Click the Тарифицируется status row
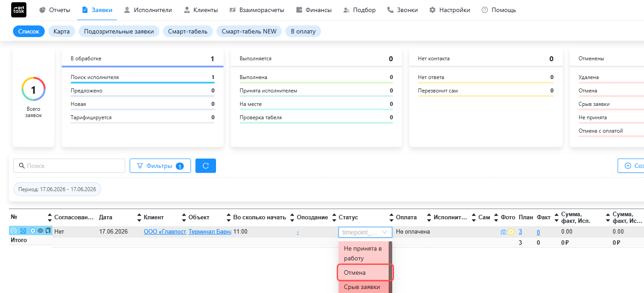Screen dimensions: 644x293 tap(143, 118)
